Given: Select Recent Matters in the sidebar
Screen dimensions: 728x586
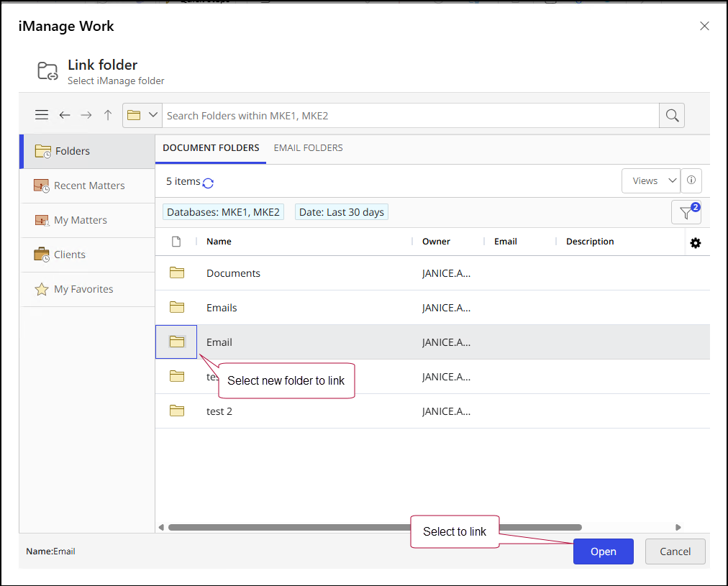Looking at the screenshot, I should [89, 186].
